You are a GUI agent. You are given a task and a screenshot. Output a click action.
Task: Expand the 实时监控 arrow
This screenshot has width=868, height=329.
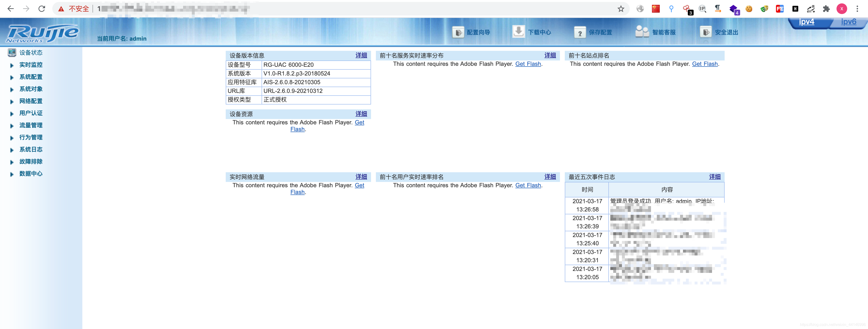pyautogui.click(x=12, y=65)
